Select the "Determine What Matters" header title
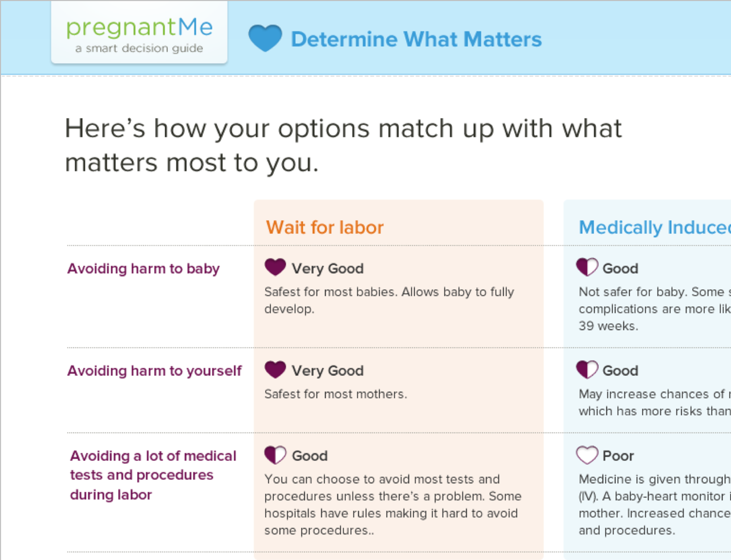Viewport: 731px width, 560px height. pos(416,39)
